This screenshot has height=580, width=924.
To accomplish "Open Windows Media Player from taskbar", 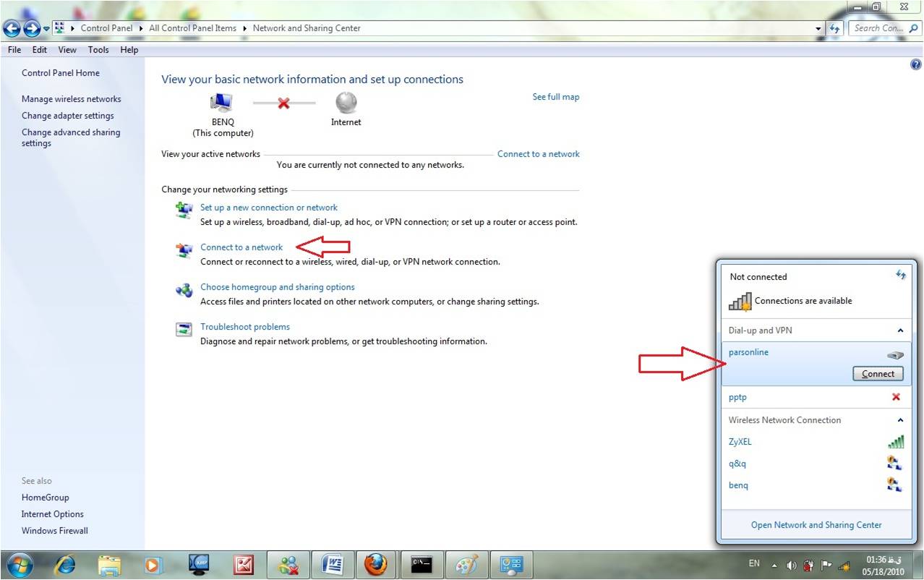I will point(154,564).
